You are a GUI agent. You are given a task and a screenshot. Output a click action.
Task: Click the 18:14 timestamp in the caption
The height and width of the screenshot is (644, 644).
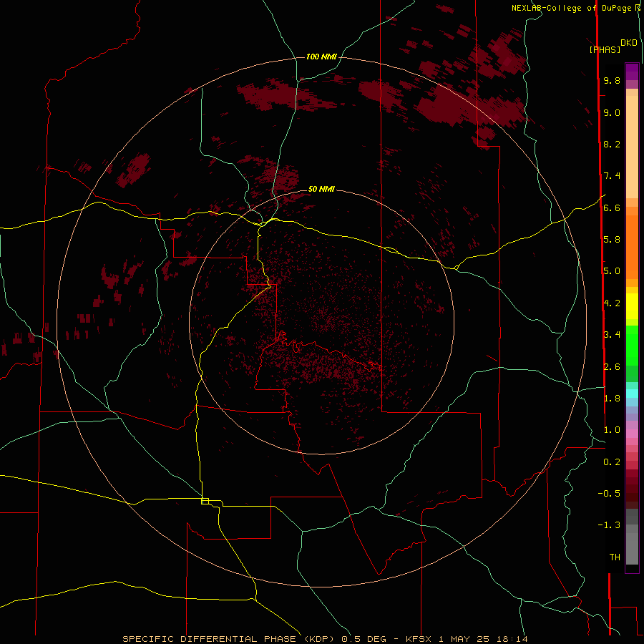(512, 639)
